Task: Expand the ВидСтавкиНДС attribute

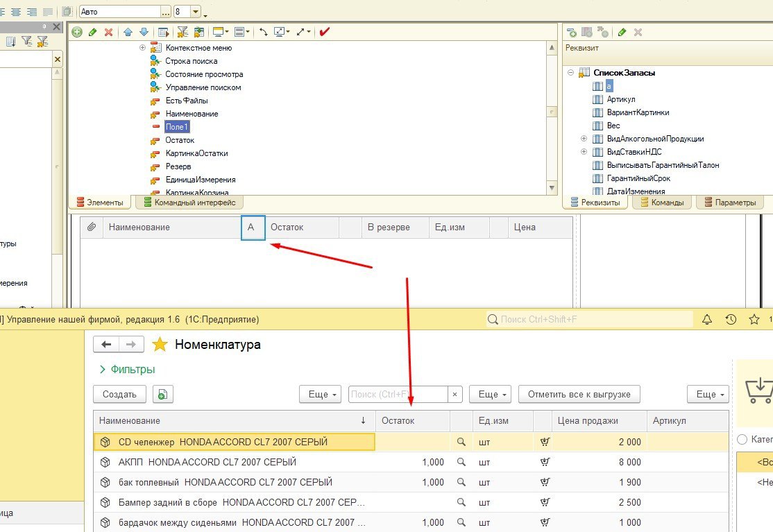Action: tap(584, 152)
